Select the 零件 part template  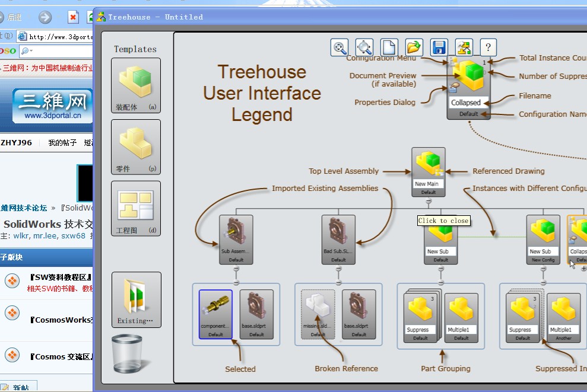[x=136, y=147]
